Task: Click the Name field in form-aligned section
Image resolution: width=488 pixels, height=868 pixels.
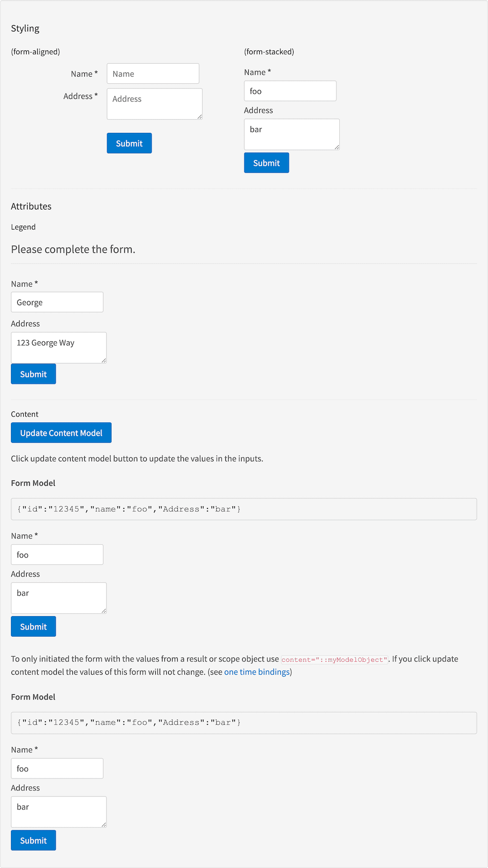Action: (x=152, y=74)
